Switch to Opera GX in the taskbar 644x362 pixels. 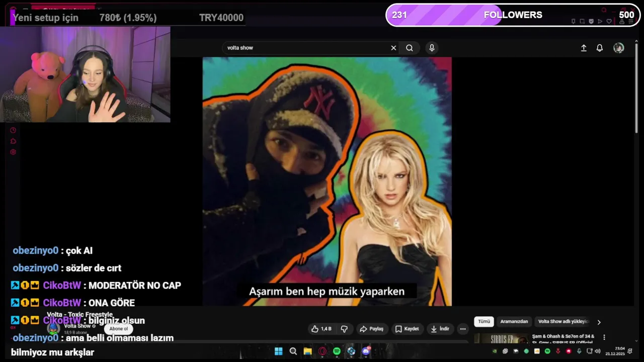click(x=322, y=351)
